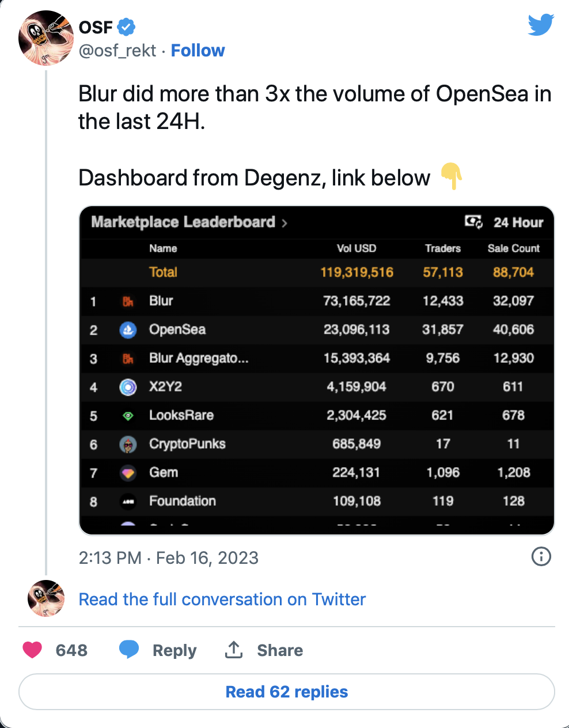Click the Share text label
This screenshot has width=569, height=728.
click(280, 650)
